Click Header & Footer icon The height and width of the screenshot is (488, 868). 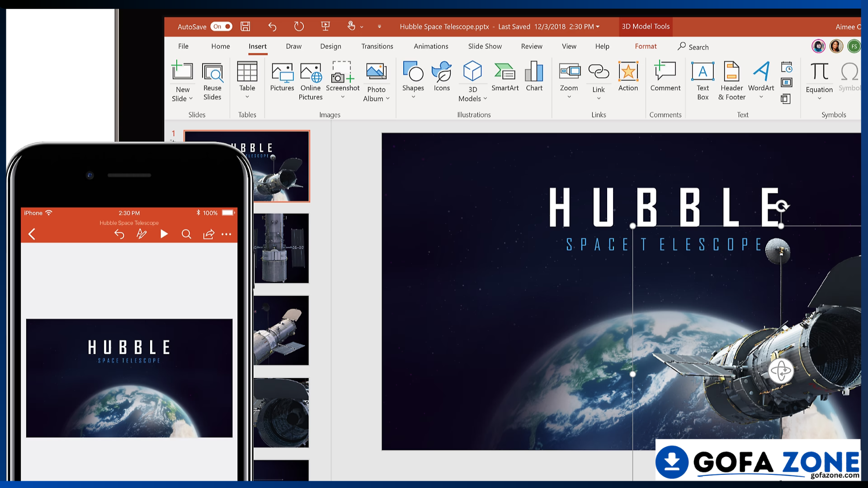[731, 72]
